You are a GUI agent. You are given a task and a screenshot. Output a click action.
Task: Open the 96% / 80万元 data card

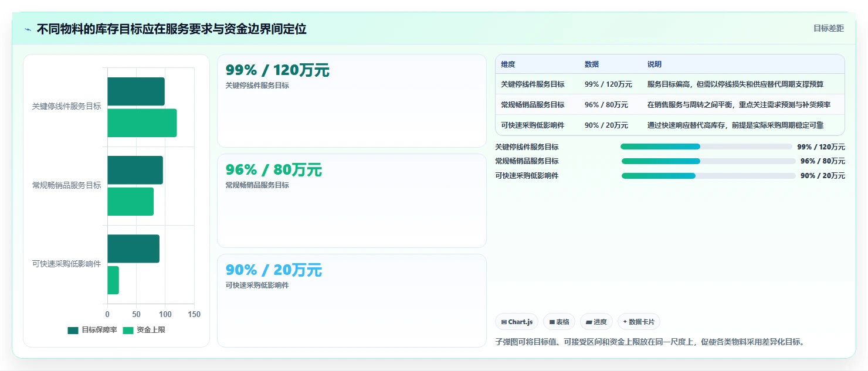pos(352,200)
